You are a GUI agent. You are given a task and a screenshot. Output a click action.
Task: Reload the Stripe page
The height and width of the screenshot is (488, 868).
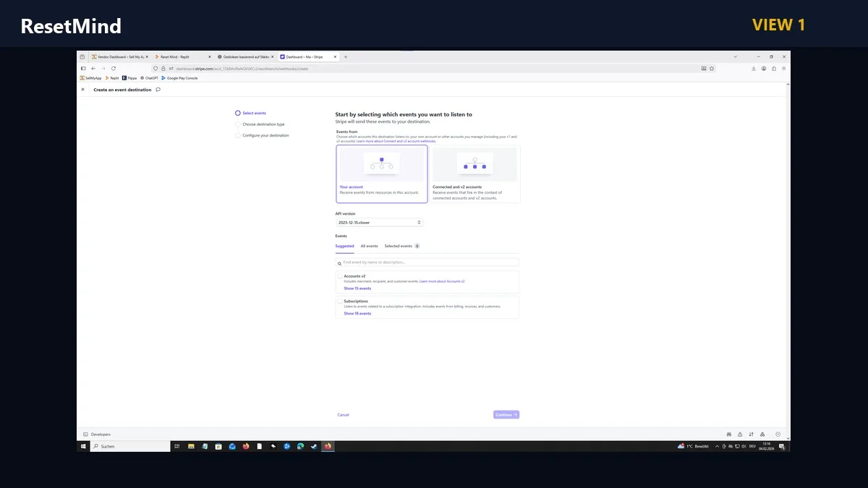(114, 68)
